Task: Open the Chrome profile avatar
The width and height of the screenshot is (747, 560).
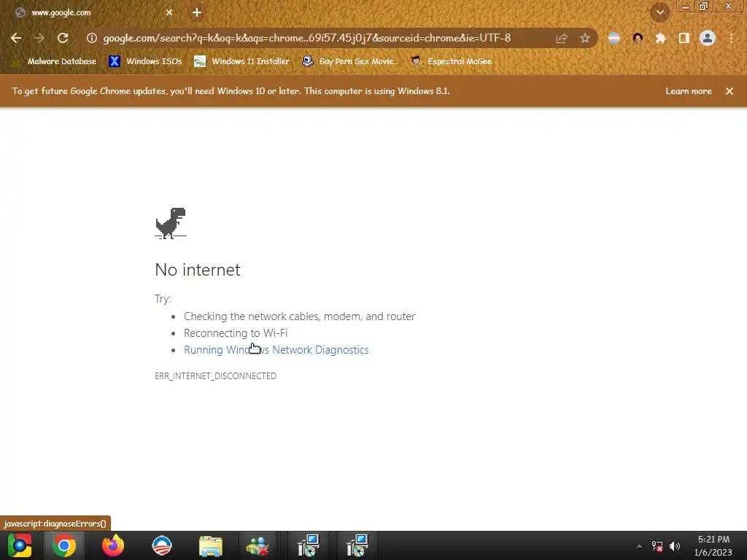Action: pyautogui.click(x=708, y=38)
